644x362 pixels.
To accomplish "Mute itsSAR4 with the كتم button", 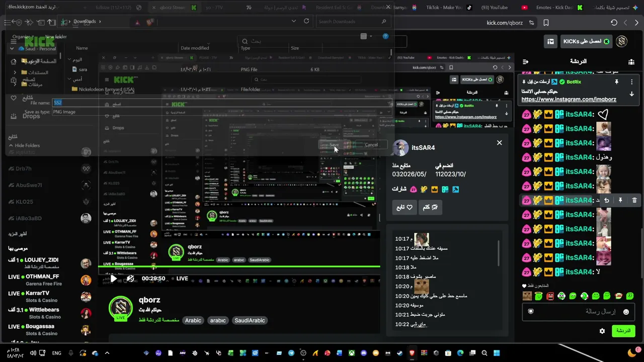I will point(430,207).
